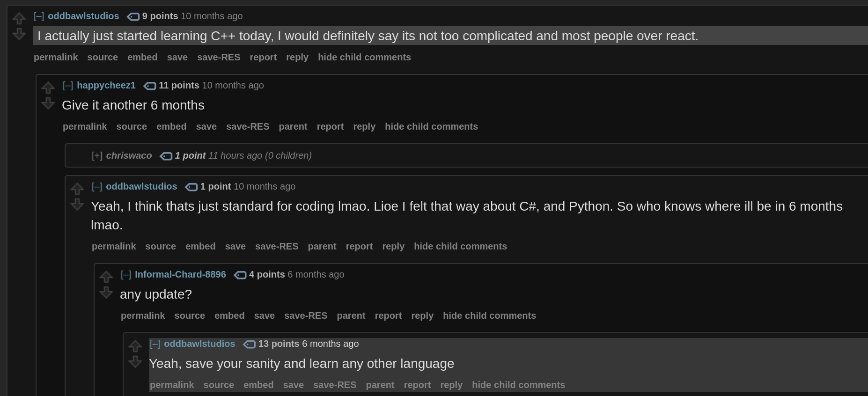Hide child comments on the 'any update?' comment
The height and width of the screenshot is (396, 868).
pyautogui.click(x=489, y=315)
